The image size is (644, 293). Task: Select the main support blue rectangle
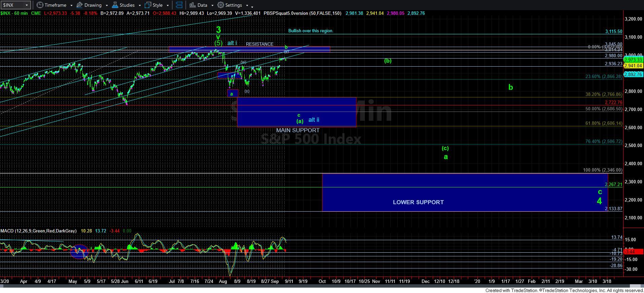coord(296,112)
